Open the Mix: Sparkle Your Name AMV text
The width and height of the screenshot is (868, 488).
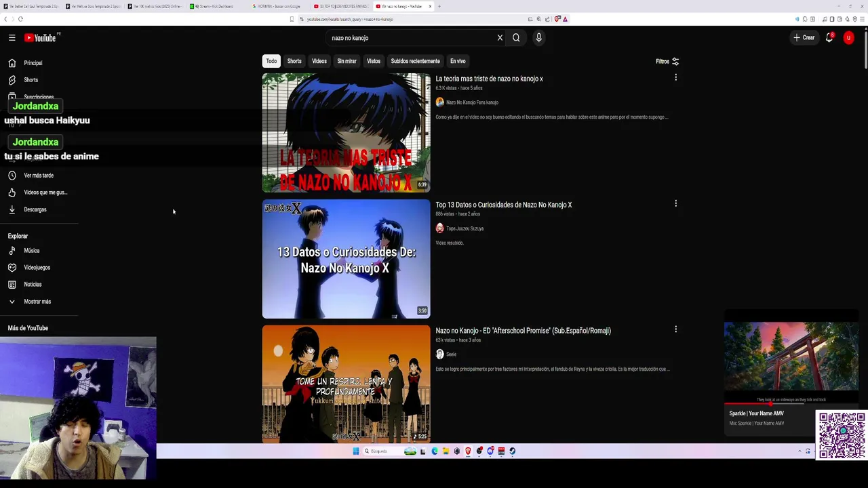coord(757,424)
